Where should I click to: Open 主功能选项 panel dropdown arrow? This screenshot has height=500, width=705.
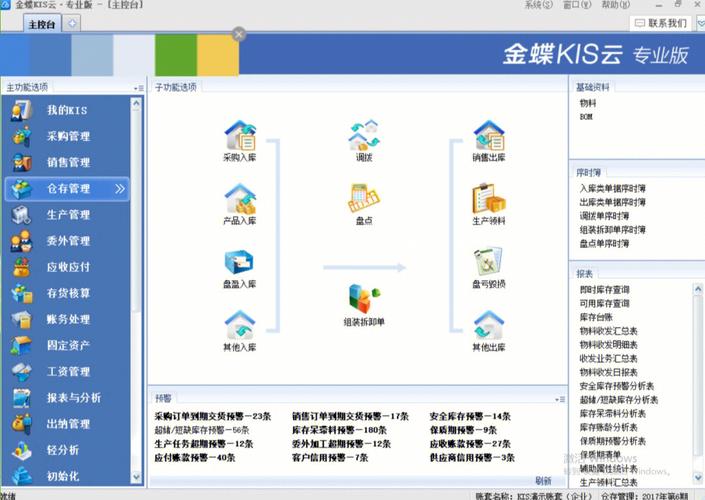(x=138, y=88)
